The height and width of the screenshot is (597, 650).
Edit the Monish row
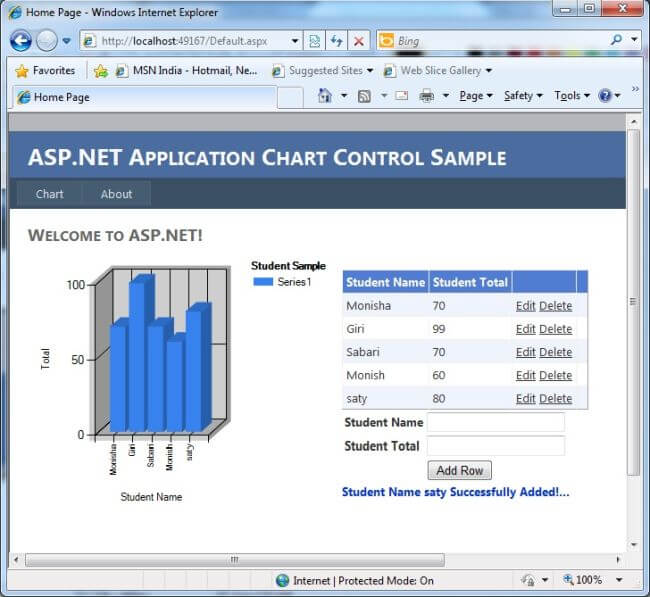tap(526, 376)
